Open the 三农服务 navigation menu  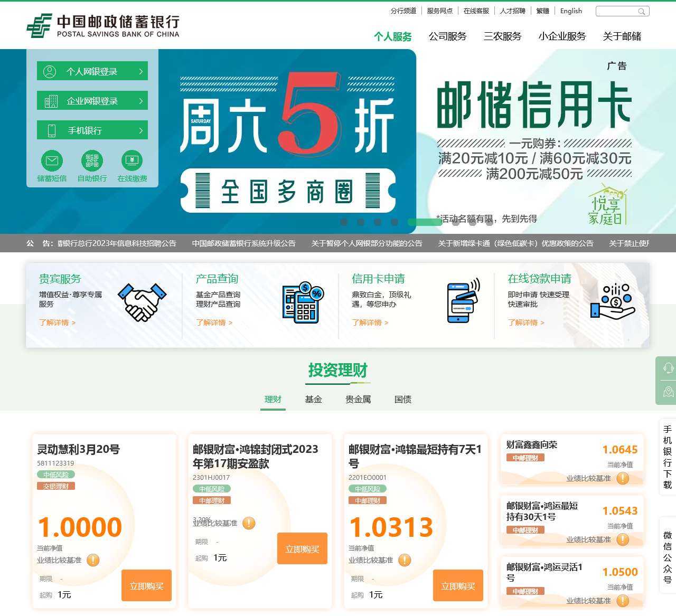point(503,36)
